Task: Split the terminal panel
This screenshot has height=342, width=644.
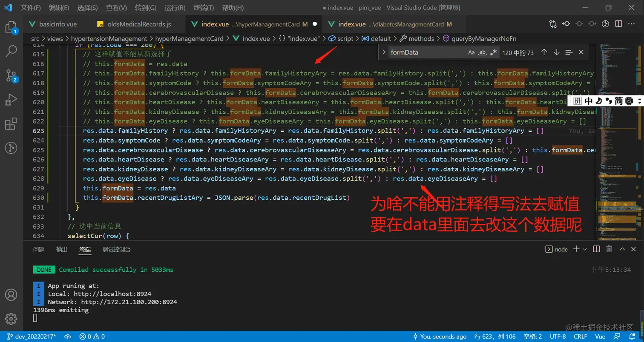Action: pyautogui.click(x=596, y=249)
